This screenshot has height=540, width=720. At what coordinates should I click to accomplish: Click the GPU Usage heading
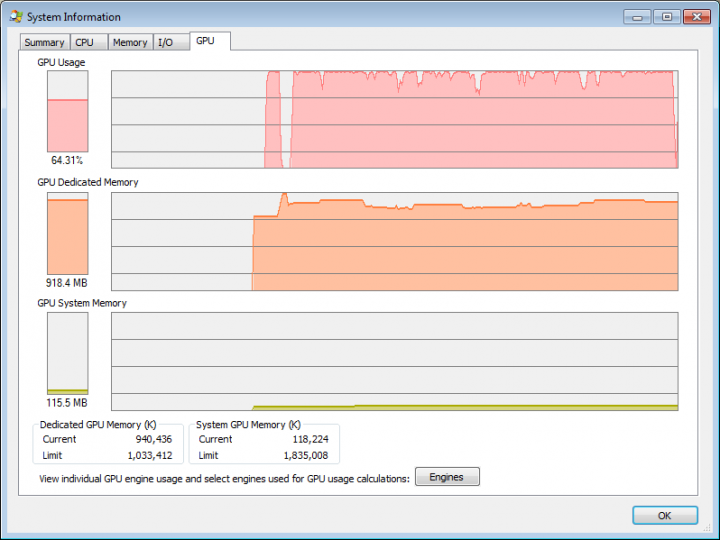[61, 62]
